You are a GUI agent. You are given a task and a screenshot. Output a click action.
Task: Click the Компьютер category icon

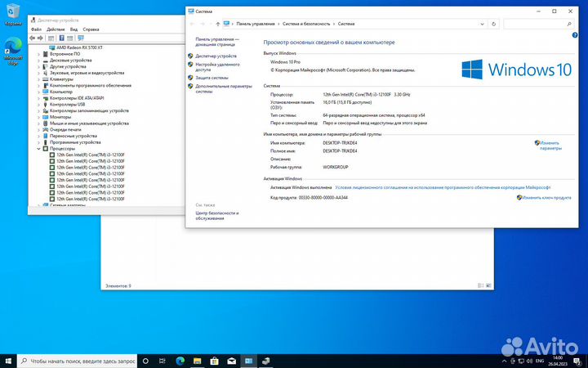(x=46, y=92)
